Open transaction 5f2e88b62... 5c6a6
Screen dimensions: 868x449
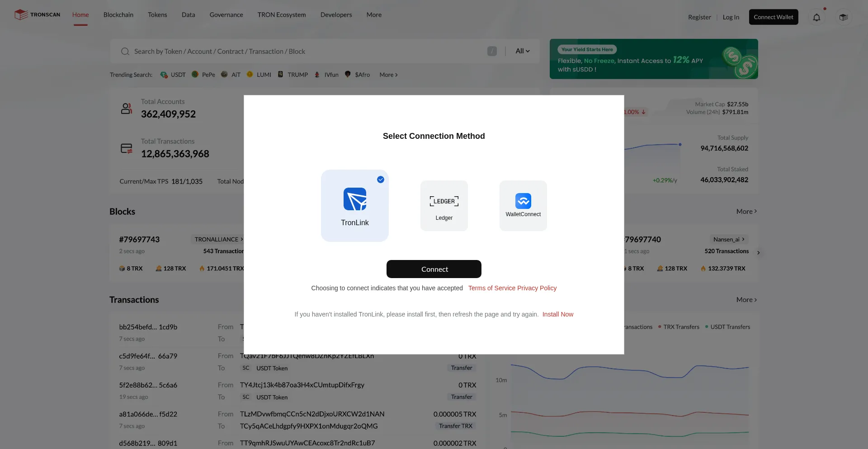click(x=148, y=385)
